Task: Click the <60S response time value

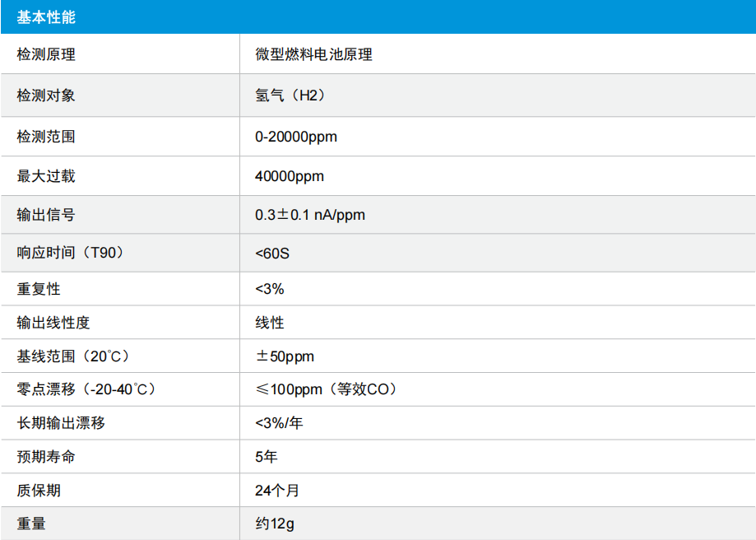Action: click(x=272, y=254)
